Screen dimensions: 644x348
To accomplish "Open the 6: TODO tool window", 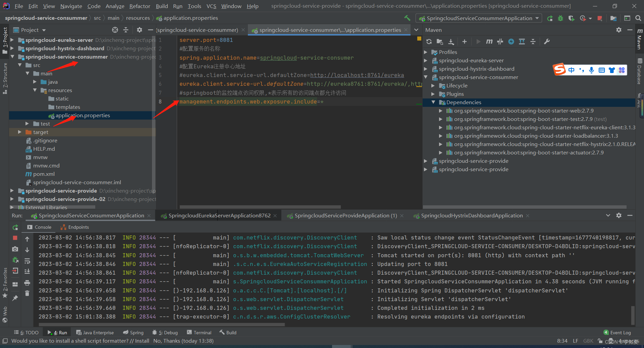I will [x=26, y=333].
